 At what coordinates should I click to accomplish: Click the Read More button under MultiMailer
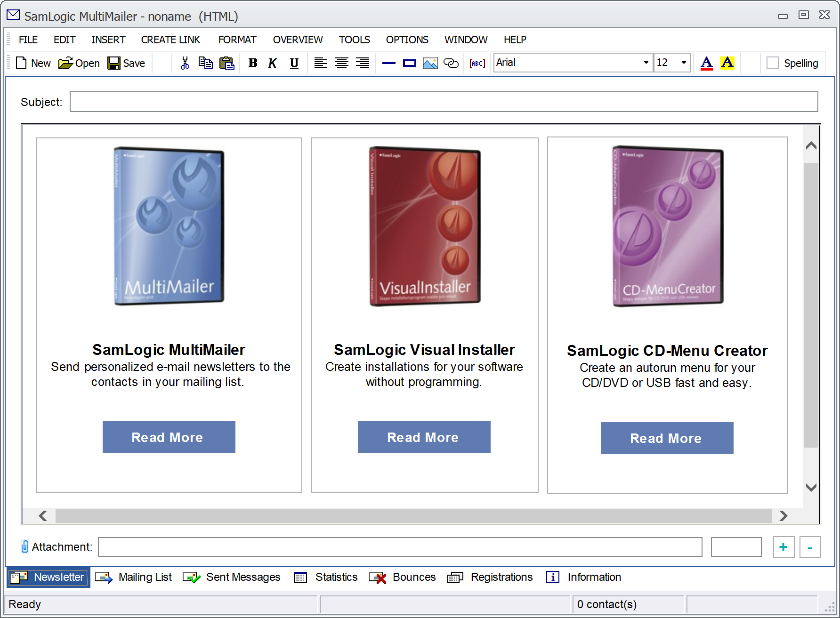[169, 437]
